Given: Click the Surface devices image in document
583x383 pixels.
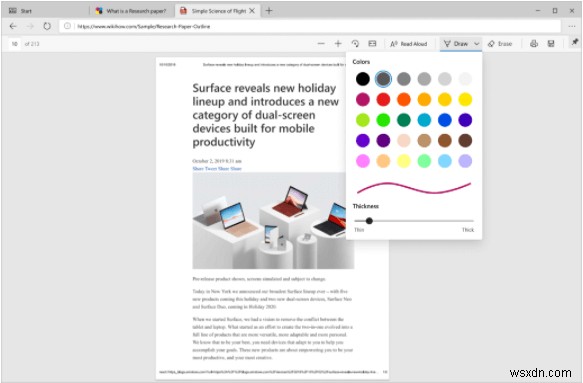Looking at the screenshot, I should pos(273,221).
